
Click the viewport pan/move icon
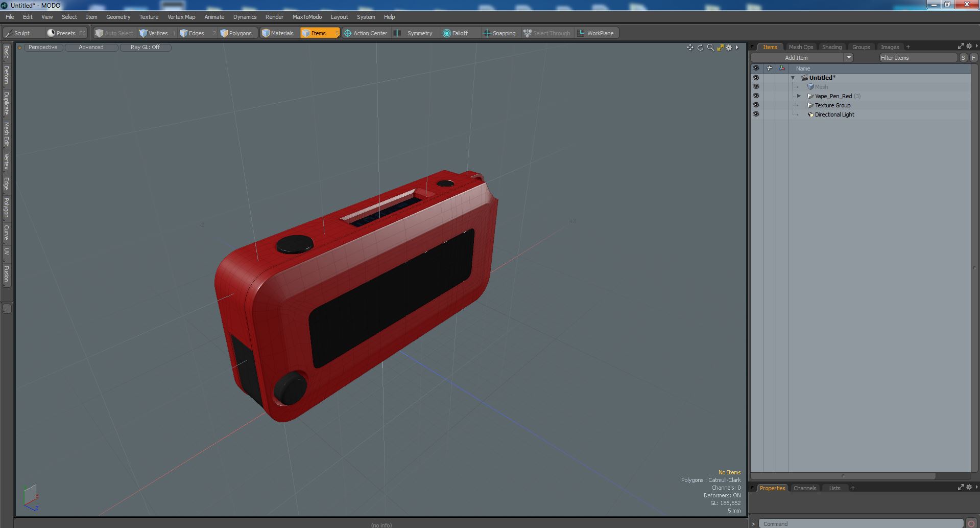[x=690, y=48]
